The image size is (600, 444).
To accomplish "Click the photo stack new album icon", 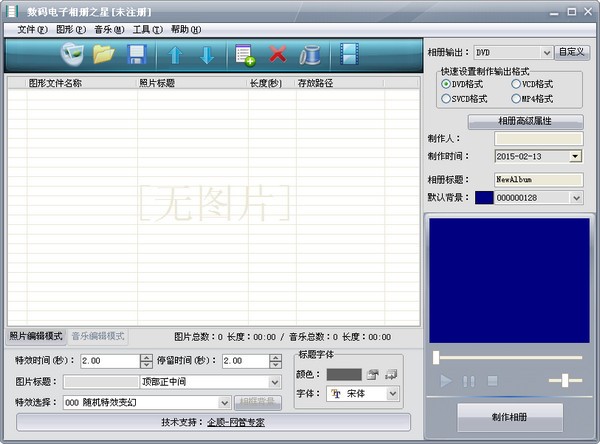I will click(72, 54).
